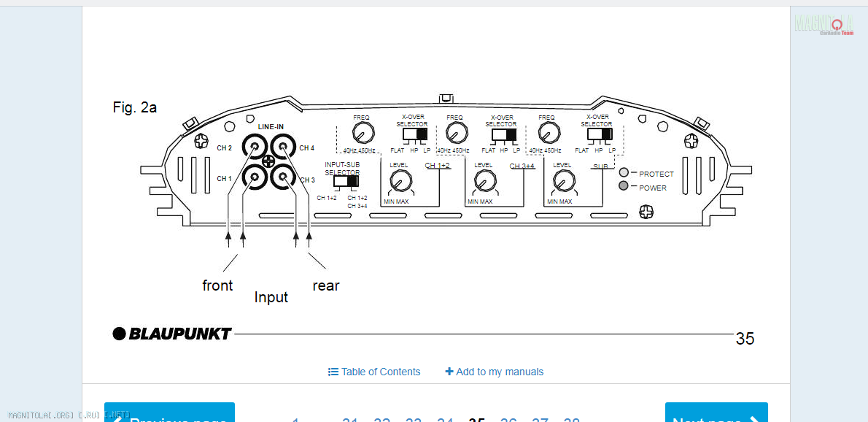Toggle the INPUT-SUB SELECTOR switch
The image size is (868, 422).
[346, 181]
